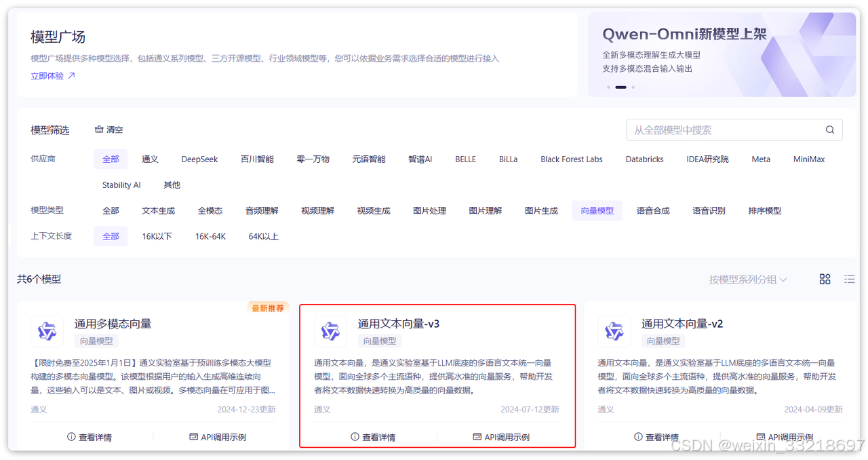The width and height of the screenshot is (868, 460).
Task: Open 查看详情 for 通用多模态向量
Action: [x=90, y=437]
